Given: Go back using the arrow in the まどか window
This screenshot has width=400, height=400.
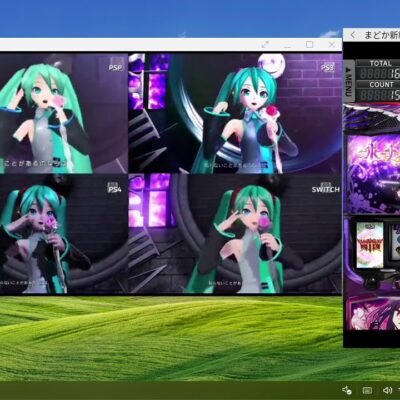Looking at the screenshot, I should point(353,35).
